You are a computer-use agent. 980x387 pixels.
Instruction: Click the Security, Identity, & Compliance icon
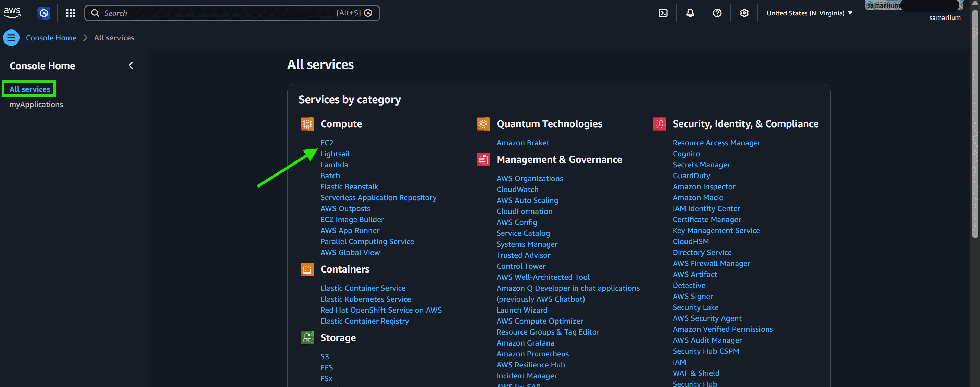(659, 124)
